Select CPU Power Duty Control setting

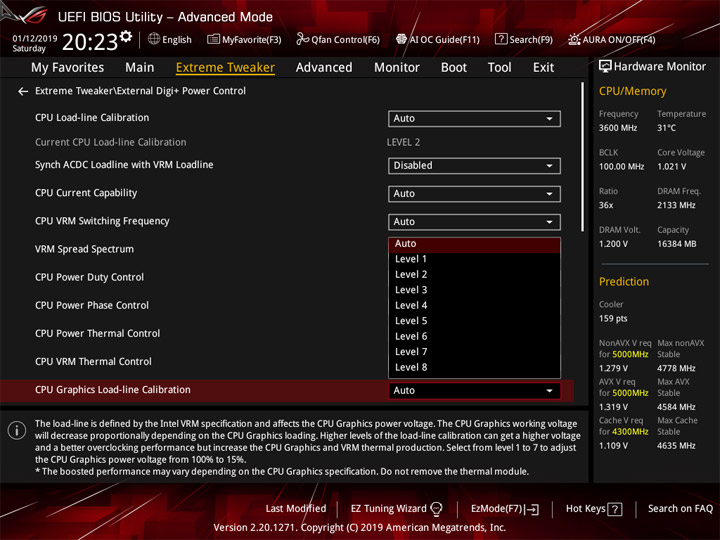(90, 277)
